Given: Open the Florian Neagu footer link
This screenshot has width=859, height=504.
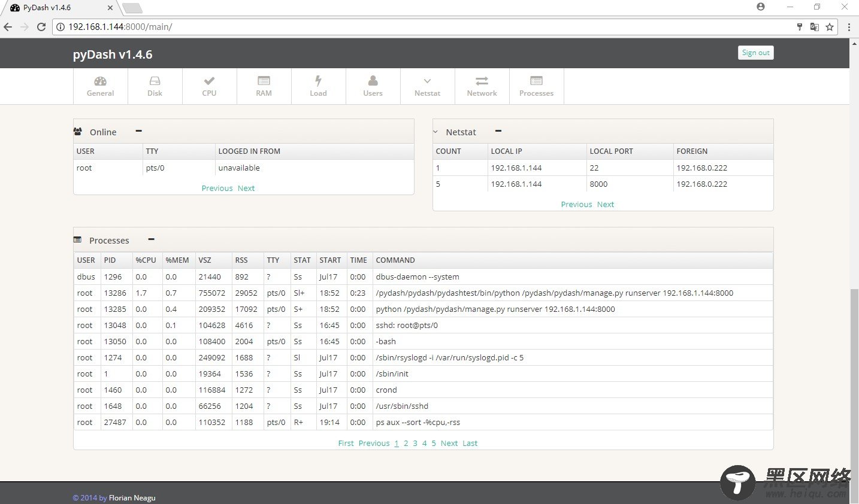Looking at the screenshot, I should 132,497.
